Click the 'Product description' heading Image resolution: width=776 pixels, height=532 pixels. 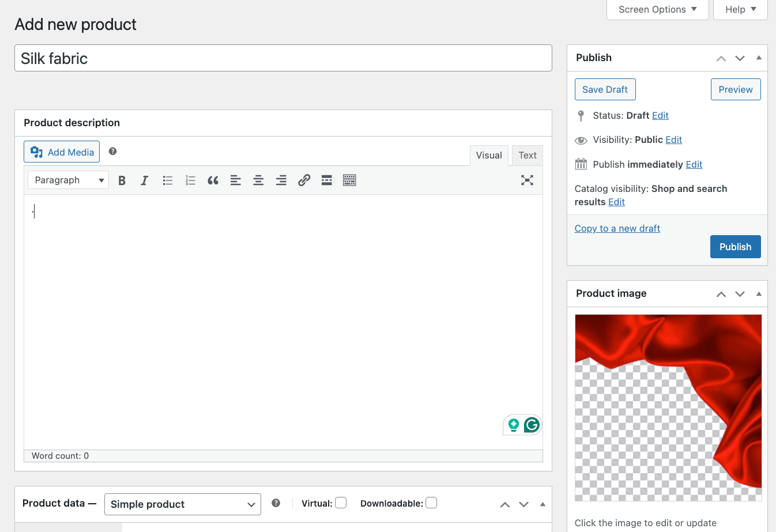(x=71, y=123)
